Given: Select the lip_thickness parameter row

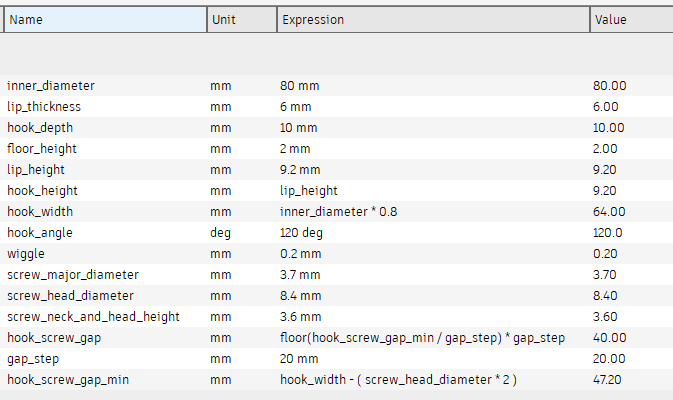Looking at the screenshot, I should [336, 107].
